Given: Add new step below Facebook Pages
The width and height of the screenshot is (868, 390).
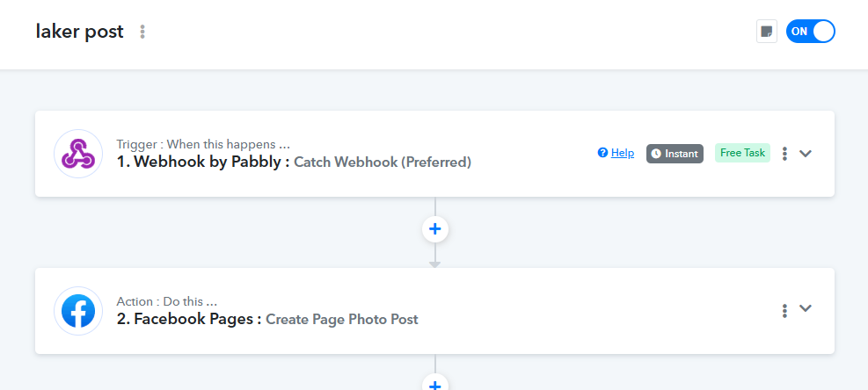Looking at the screenshot, I should click(434, 383).
